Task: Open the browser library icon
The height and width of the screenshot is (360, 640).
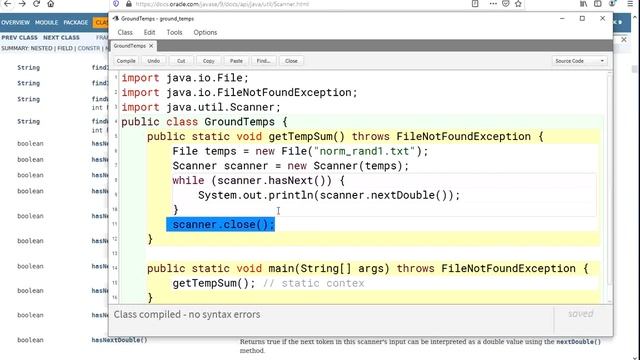Action: click(x=584, y=4)
